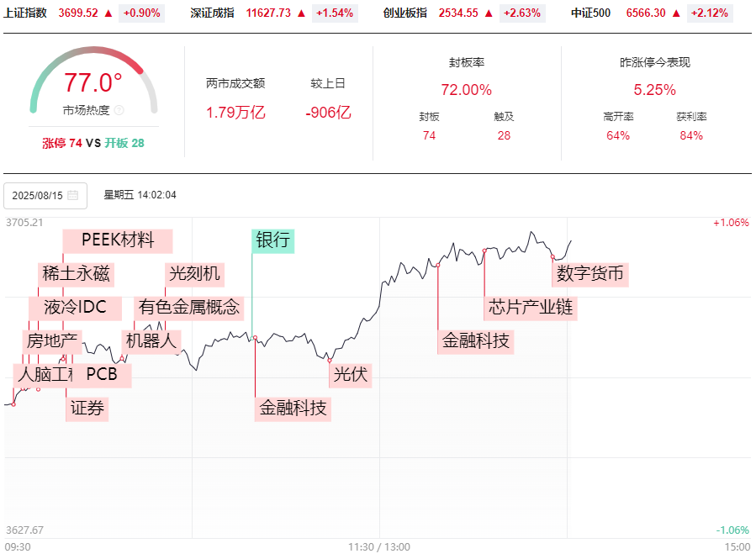756x559 pixels.
Task: Select the 稀土永磁 chart label
Action: point(76,274)
